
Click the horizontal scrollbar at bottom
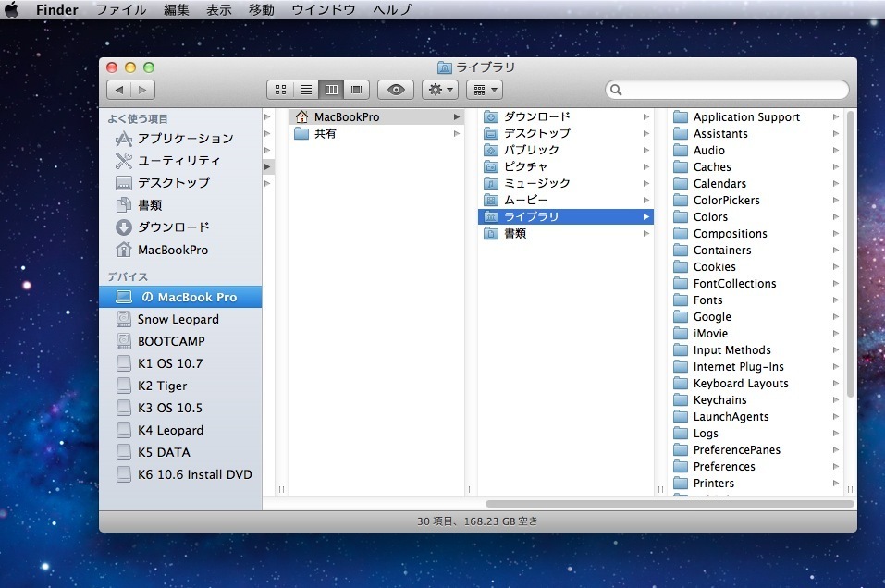[x=669, y=504]
